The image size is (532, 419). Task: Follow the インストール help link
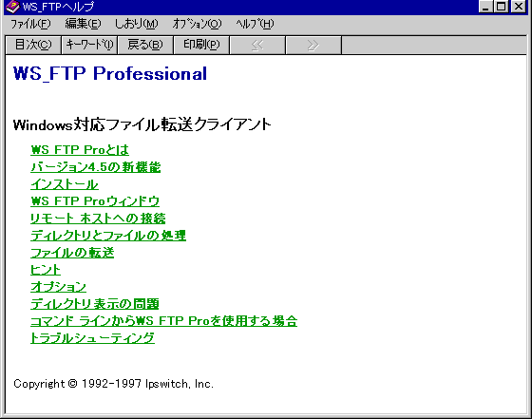65,184
